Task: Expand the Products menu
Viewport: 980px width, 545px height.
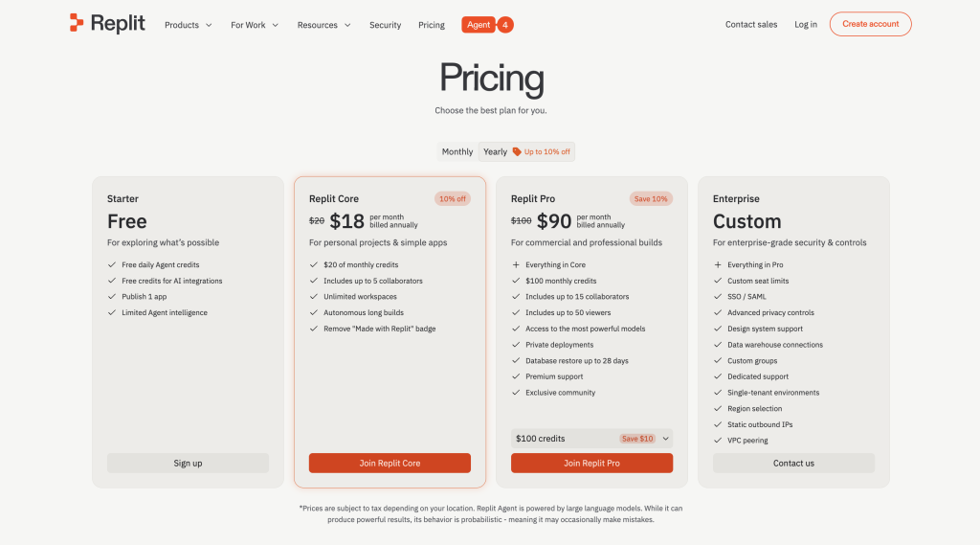Action: coord(188,25)
